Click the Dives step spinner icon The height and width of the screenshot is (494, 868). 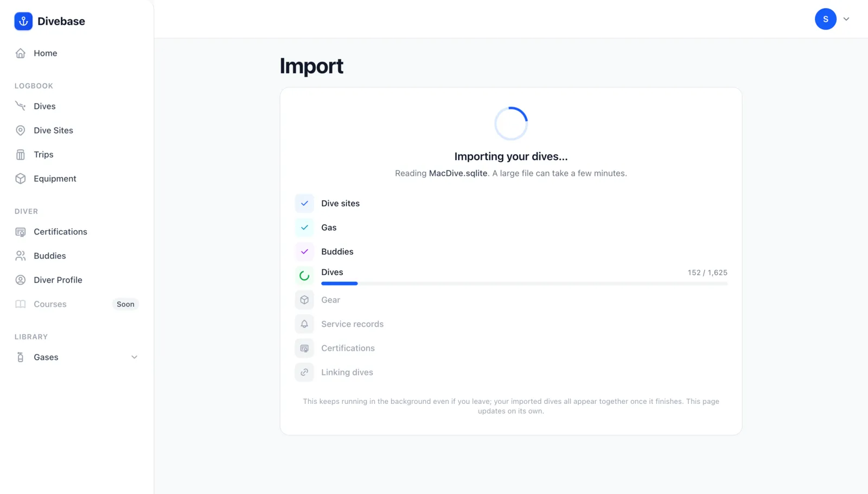304,276
